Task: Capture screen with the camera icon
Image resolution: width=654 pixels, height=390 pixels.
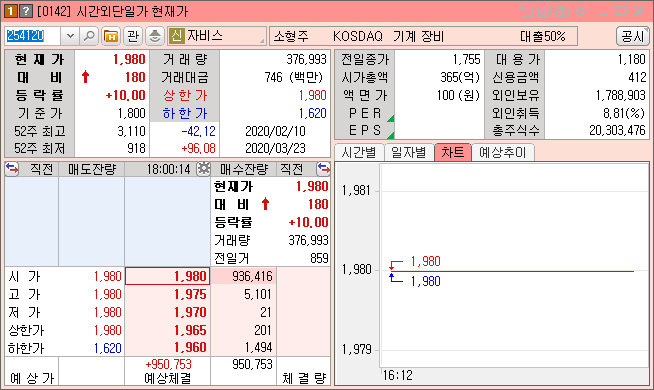Action: tap(562, 11)
